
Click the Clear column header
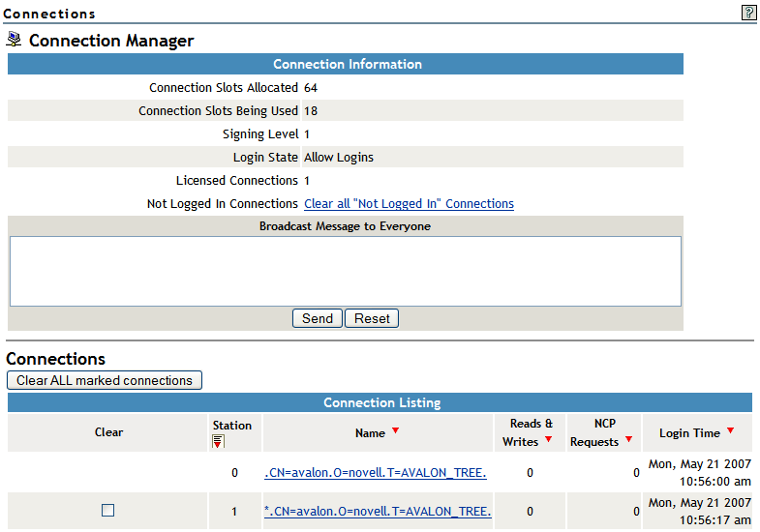pos(108,432)
